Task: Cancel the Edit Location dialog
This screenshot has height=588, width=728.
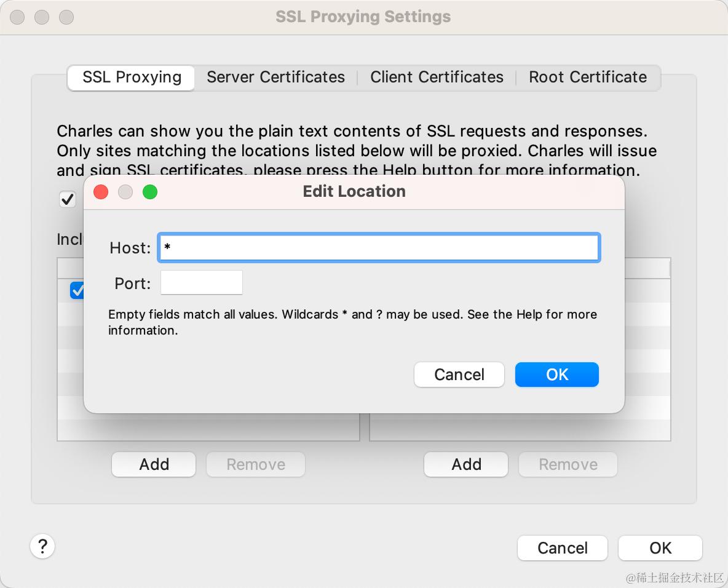Action: click(x=459, y=375)
